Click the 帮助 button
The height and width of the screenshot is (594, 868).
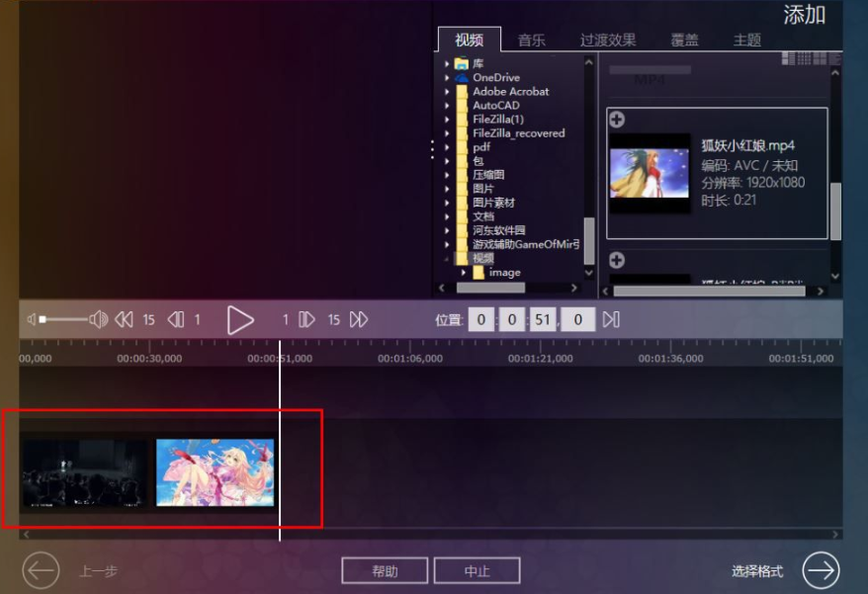385,570
